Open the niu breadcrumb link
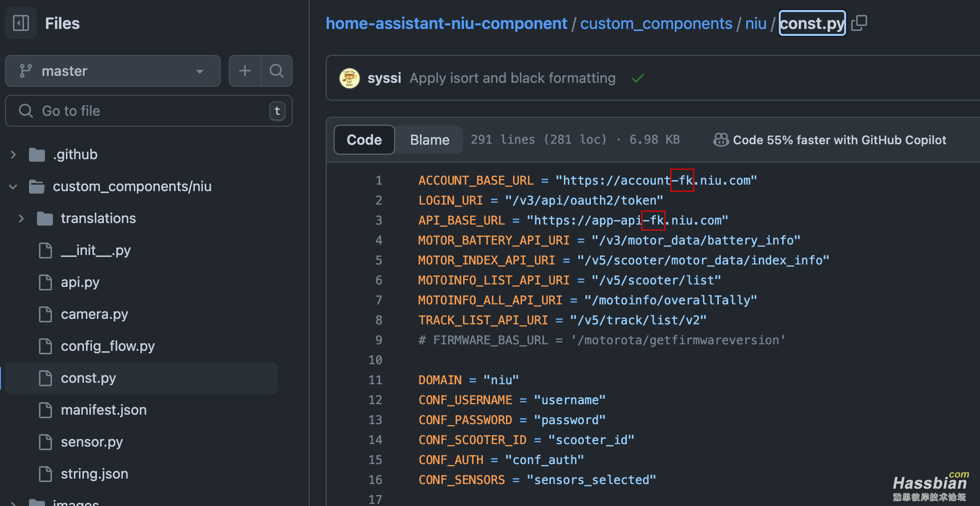This screenshot has width=980, height=506. click(756, 23)
